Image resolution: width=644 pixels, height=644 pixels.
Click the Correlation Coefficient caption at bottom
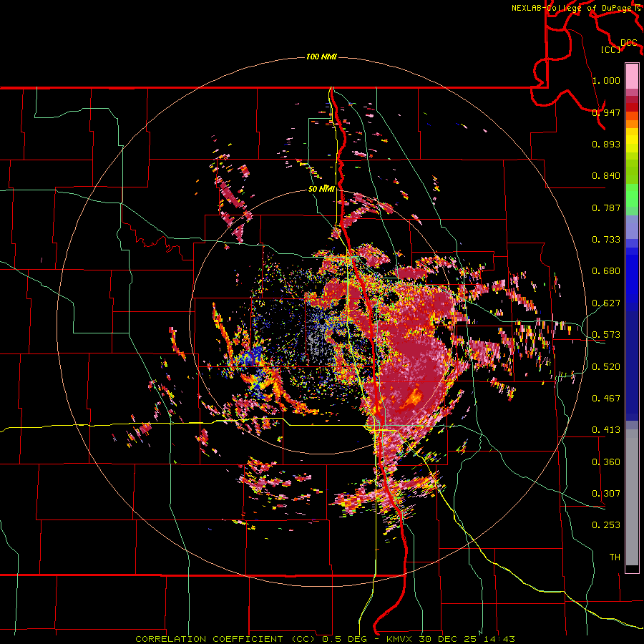(325, 639)
